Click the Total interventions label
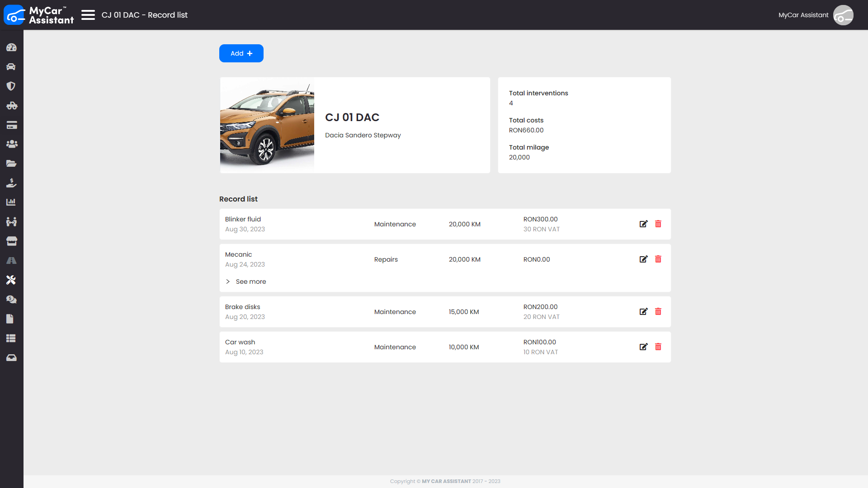This screenshot has width=868, height=488. tap(538, 93)
